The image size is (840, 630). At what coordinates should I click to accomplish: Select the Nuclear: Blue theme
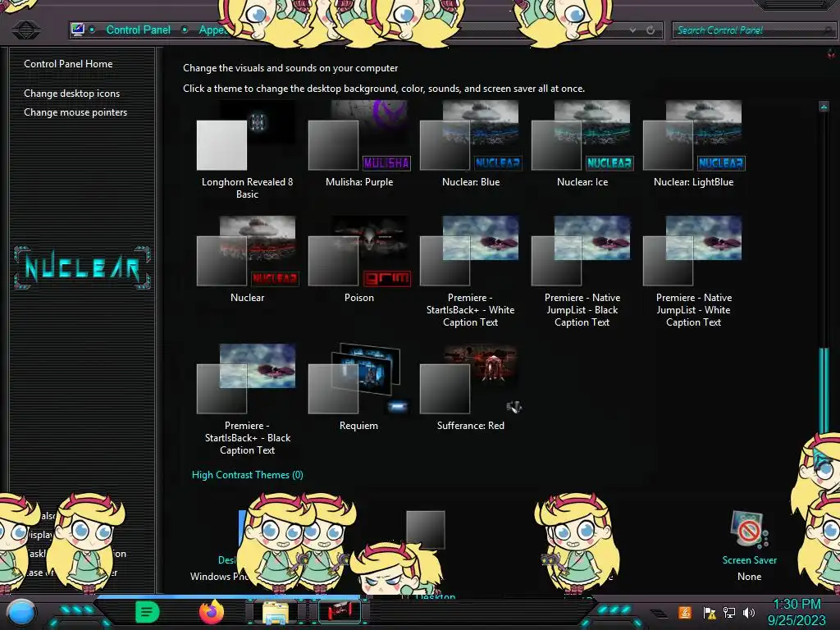coord(470,144)
